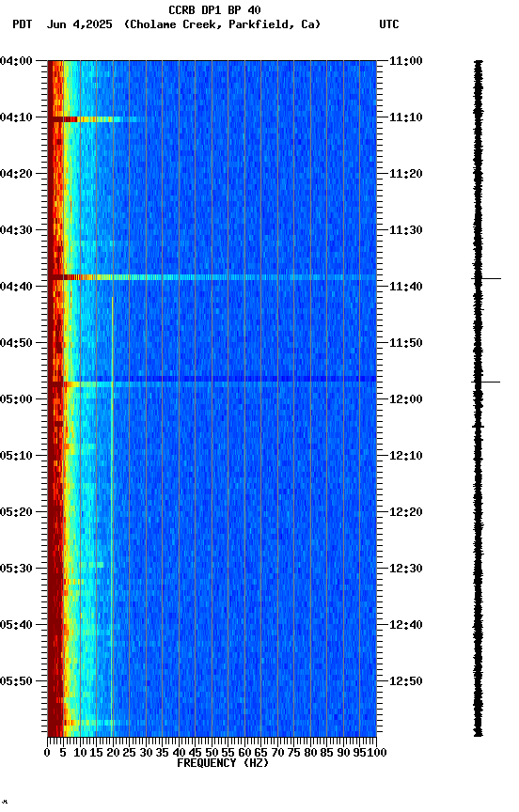
Task: Click the seismogram spike near 11:57 UTC
Action: (x=486, y=383)
